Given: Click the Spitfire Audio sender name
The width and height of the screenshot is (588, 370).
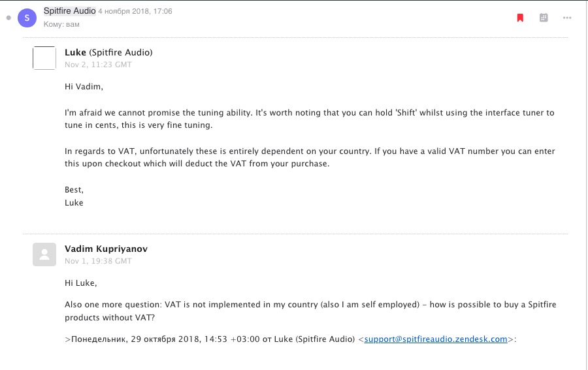Looking at the screenshot, I should (69, 11).
